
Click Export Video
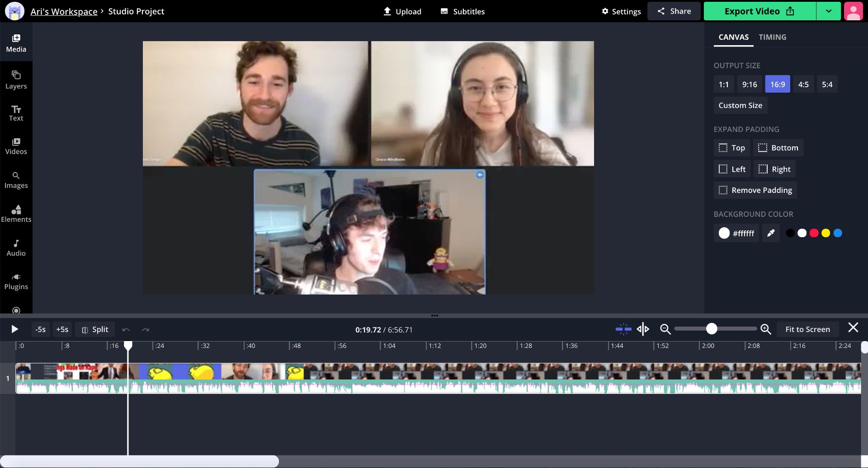(759, 11)
